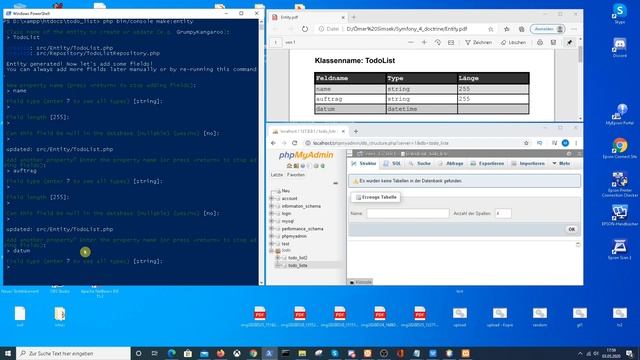Reload the phpMyAdmin page in Chrome

(294, 143)
